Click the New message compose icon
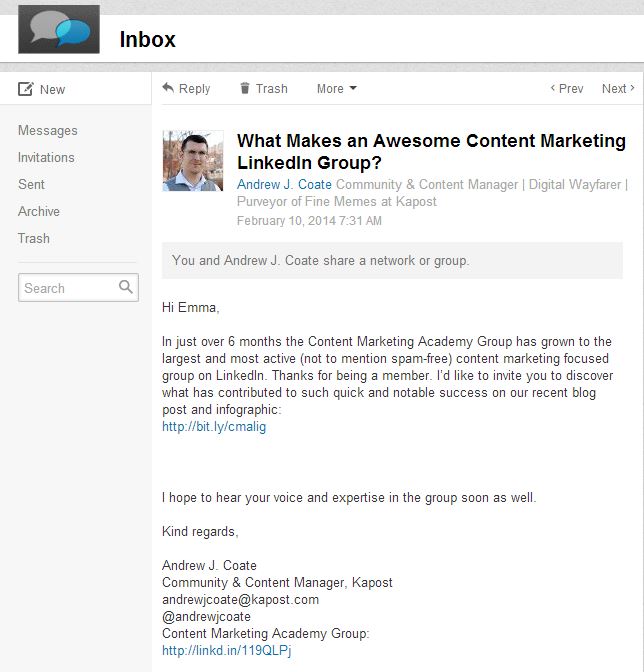Viewport: 644px width, 672px height. tap(26, 89)
